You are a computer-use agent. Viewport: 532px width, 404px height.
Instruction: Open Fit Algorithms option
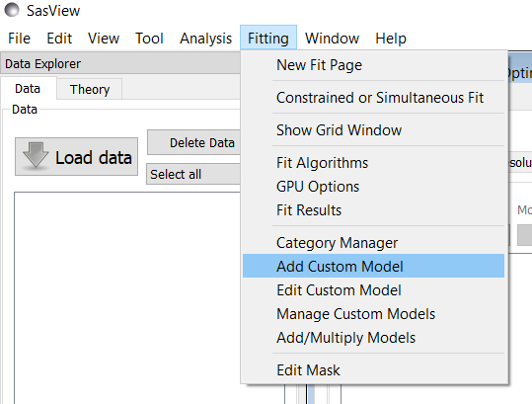(x=373, y=163)
